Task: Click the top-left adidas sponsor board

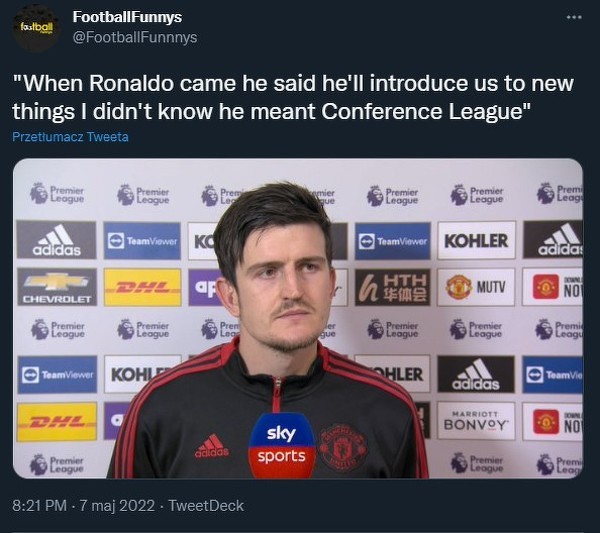Action: (56, 240)
